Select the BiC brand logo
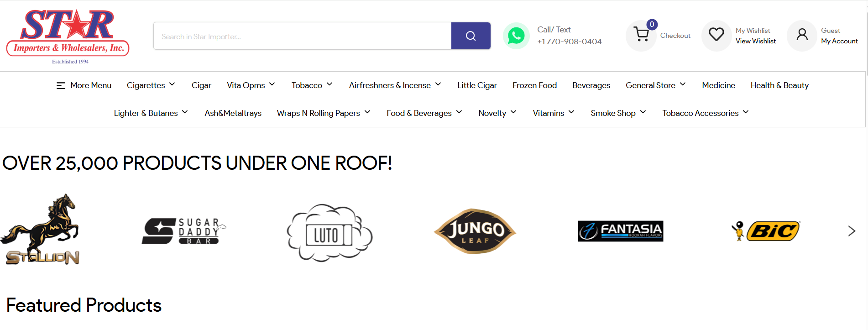Screen dimensions: 868x330 [765, 231]
